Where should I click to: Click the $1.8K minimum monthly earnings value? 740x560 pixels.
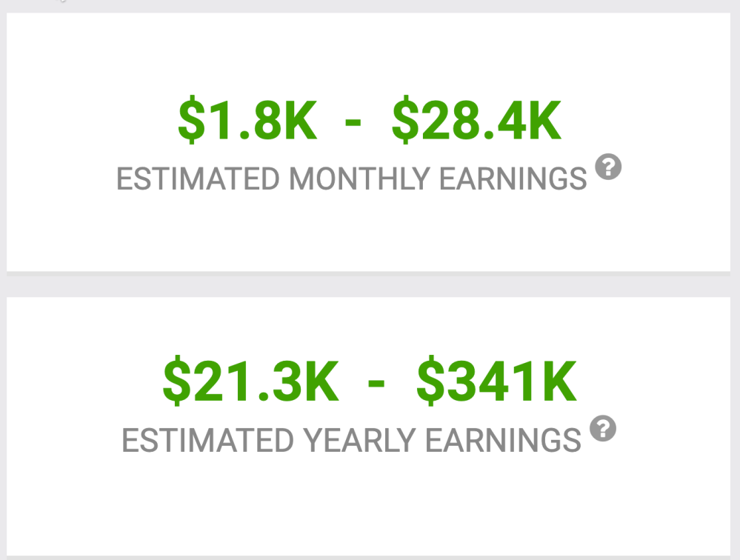coord(247,122)
